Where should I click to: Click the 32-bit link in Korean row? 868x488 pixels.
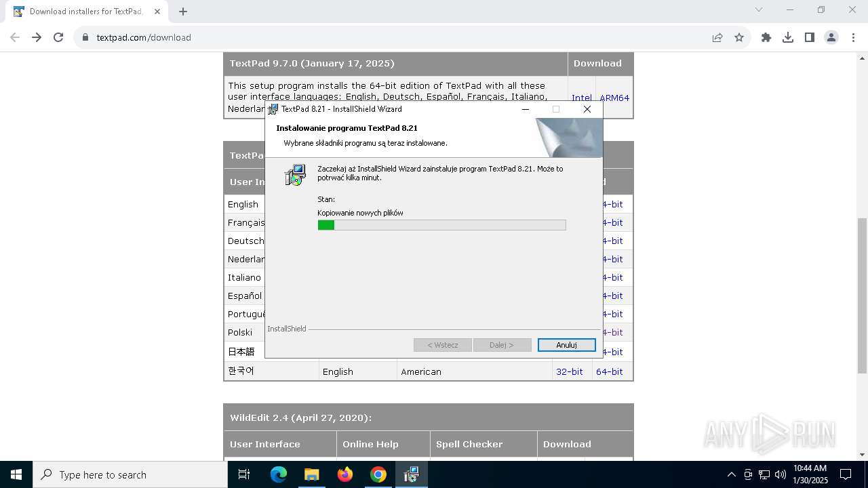[570, 371]
